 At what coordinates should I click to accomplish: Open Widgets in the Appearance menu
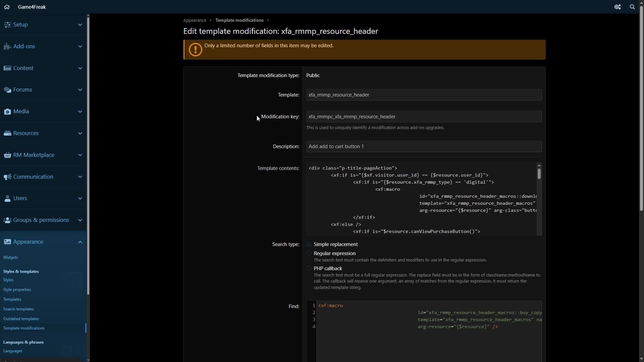[x=11, y=257]
